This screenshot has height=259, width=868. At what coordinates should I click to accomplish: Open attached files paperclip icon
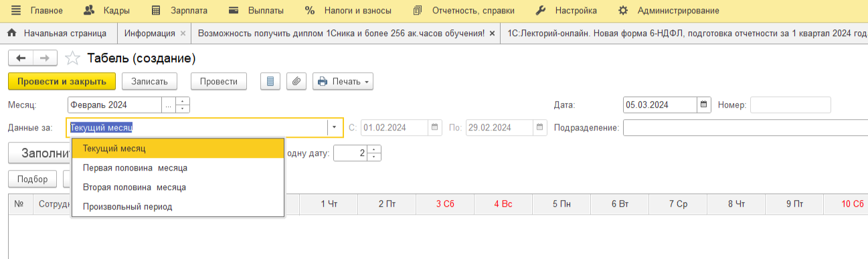[x=296, y=81]
